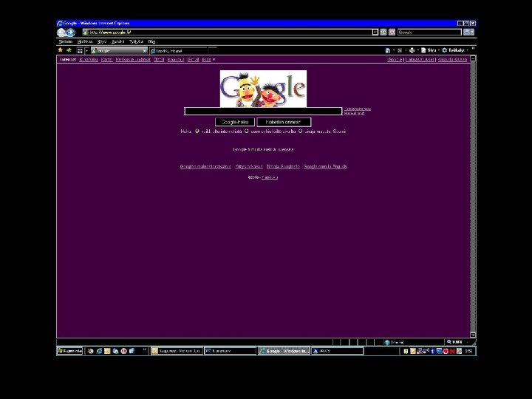This screenshot has width=532, height=399.
Task: Open the Työkalut menu in menu bar
Action: [x=136, y=41]
